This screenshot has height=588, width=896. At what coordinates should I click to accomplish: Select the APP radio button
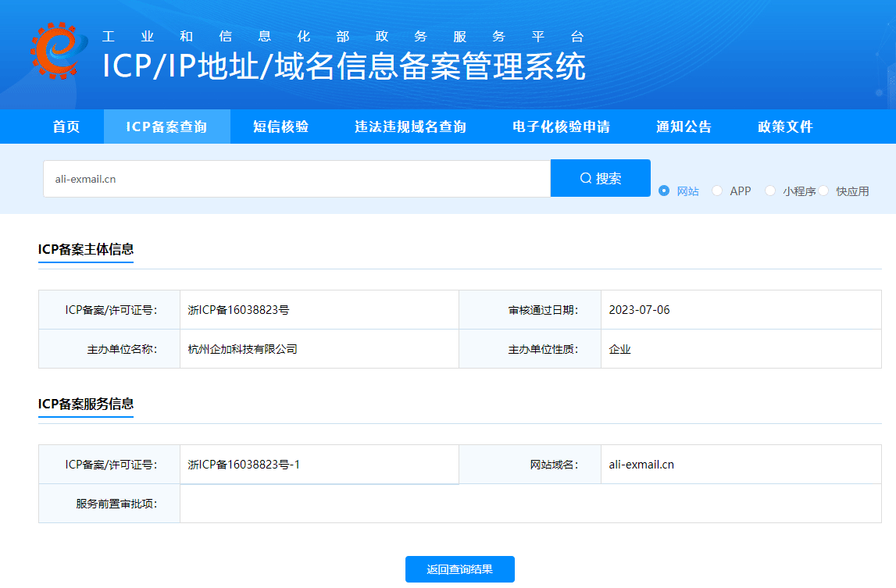[x=716, y=191]
